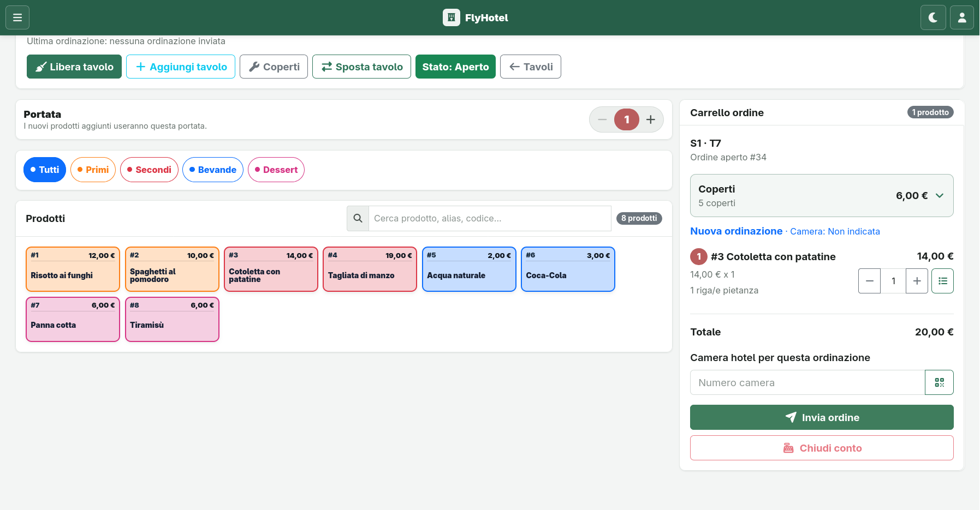Click Chiudi conto to close bill
980x510 pixels.
click(822, 448)
